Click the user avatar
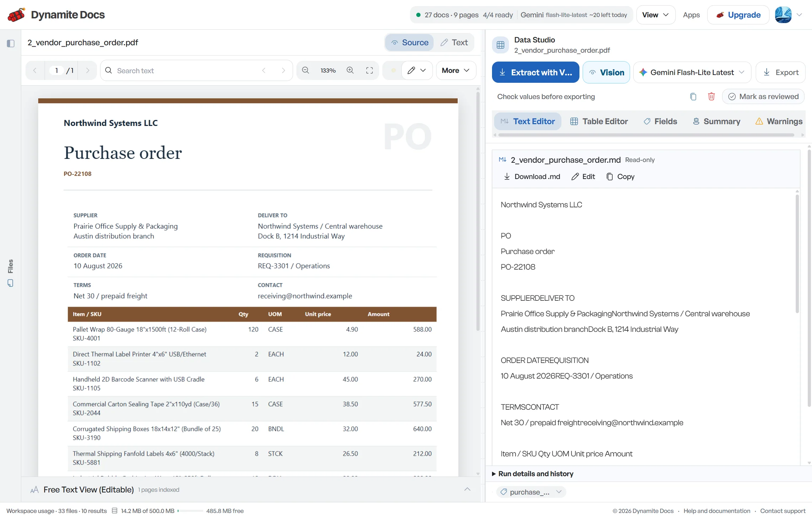Image resolution: width=812 pixels, height=519 pixels. pos(783,15)
